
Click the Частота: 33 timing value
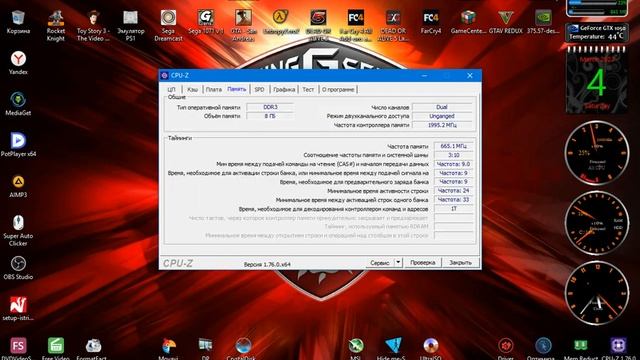coord(453,200)
